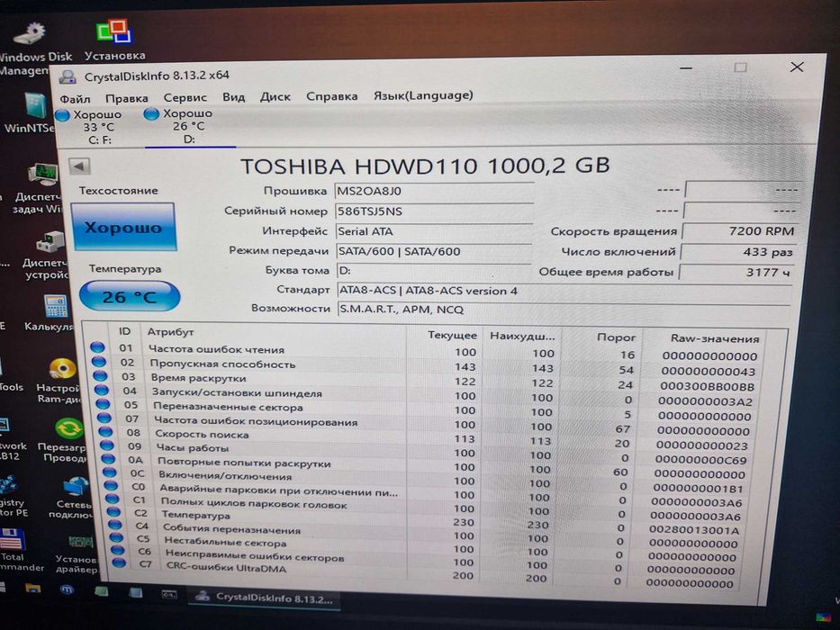Open the Справка menu
This screenshot has height=630, width=840.
tap(331, 96)
